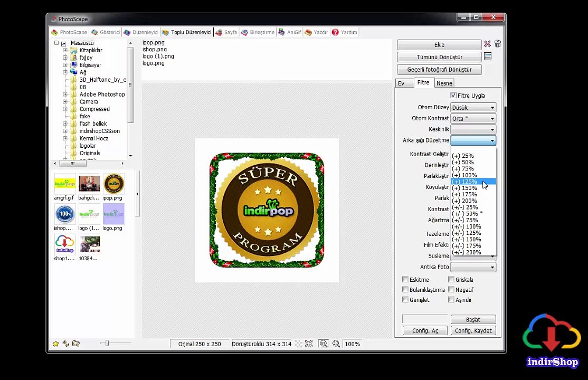Click the magnifier zoom icon near 100%
The height and width of the screenshot is (380, 588).
[x=336, y=344]
